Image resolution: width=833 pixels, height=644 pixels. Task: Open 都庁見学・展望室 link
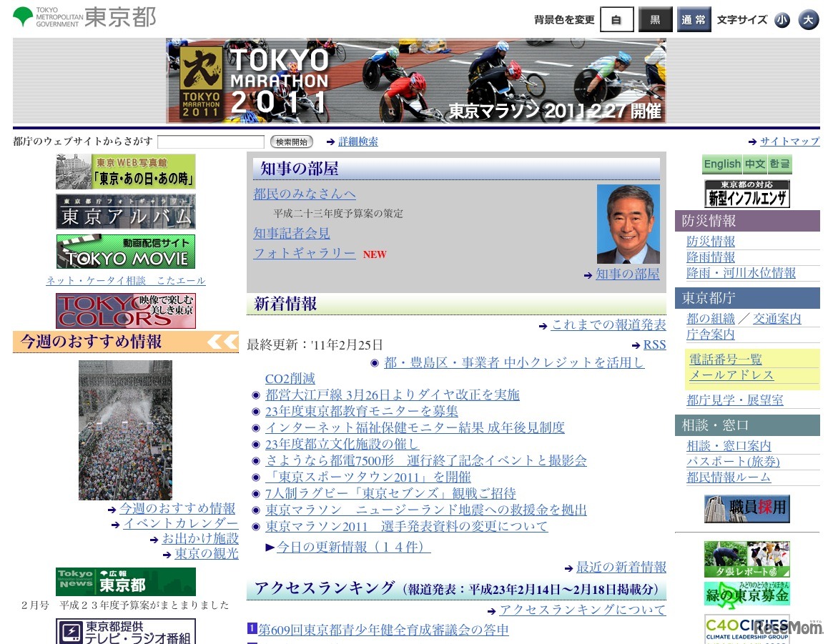click(735, 400)
